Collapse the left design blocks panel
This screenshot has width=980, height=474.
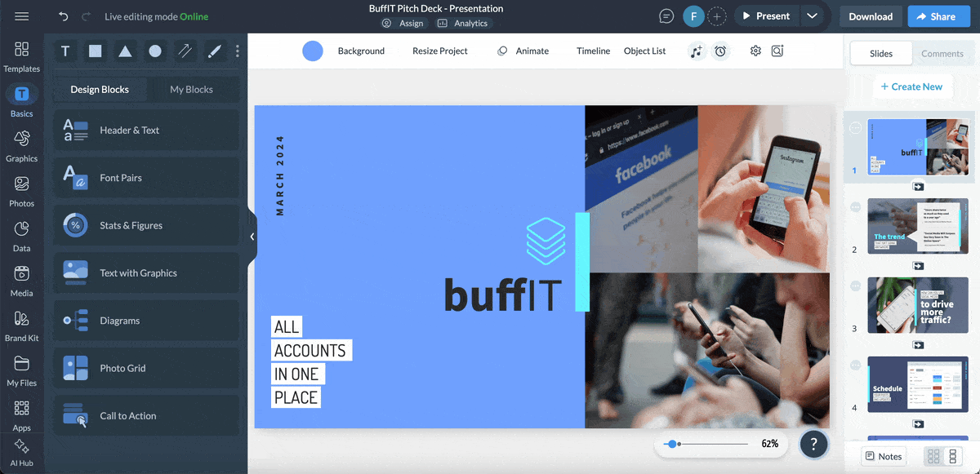click(252, 237)
